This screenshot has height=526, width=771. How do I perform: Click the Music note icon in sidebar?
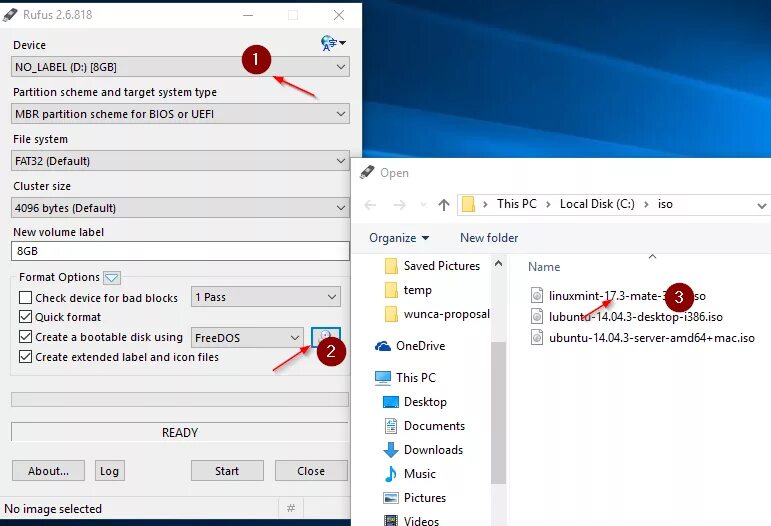pyautogui.click(x=390, y=474)
